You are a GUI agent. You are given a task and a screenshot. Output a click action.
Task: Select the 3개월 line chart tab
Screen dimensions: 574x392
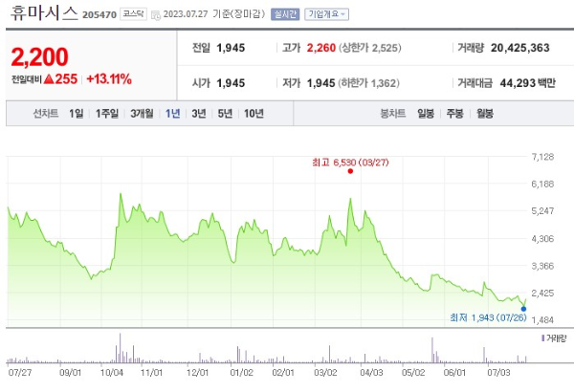click(x=142, y=114)
